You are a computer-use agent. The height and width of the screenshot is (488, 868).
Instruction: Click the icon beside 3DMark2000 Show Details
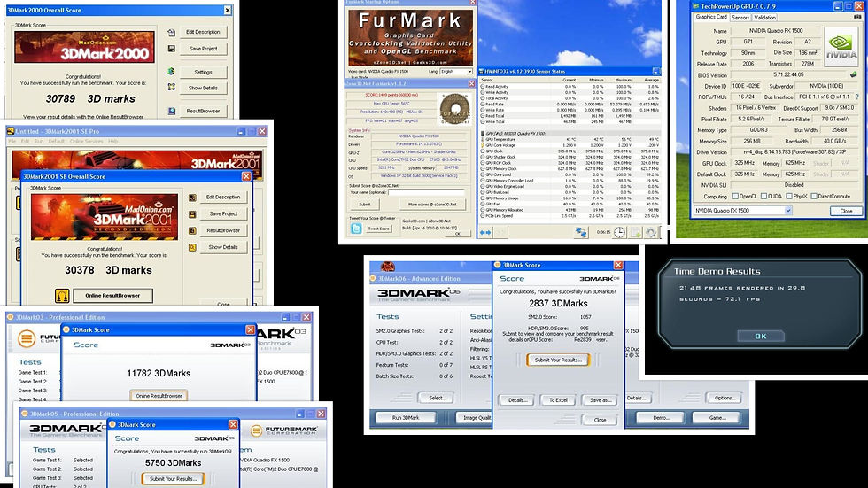pos(172,88)
